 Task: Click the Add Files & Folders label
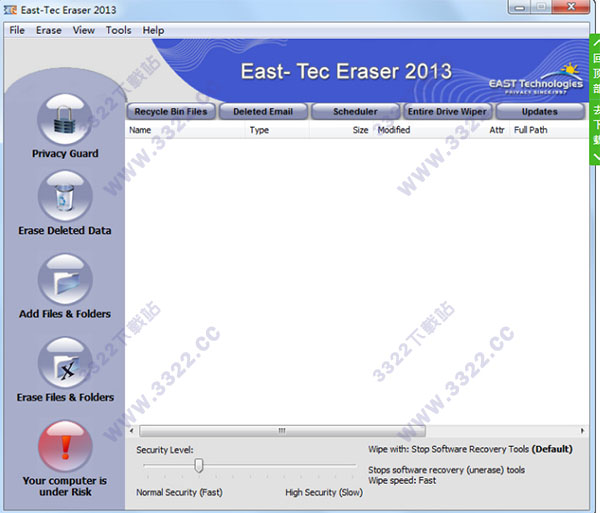[65, 314]
